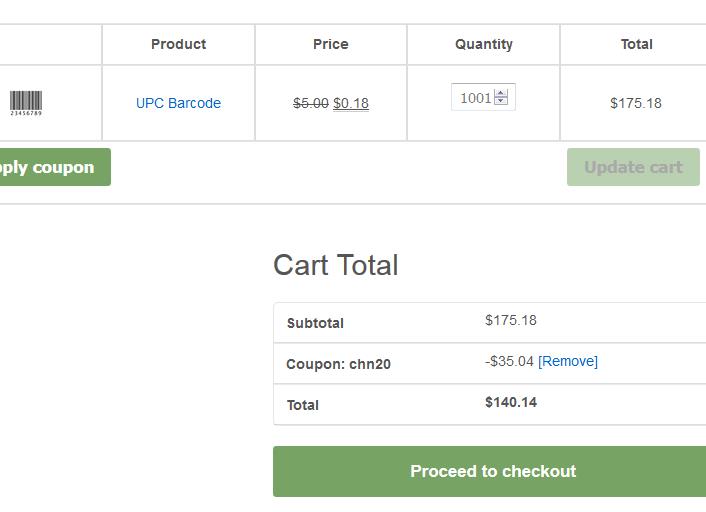Click the Price column header
This screenshot has height=512, width=706.
(331, 44)
